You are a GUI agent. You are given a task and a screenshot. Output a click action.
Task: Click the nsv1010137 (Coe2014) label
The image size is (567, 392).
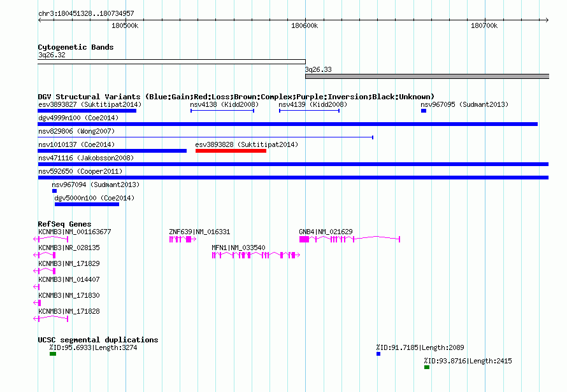pos(76,144)
